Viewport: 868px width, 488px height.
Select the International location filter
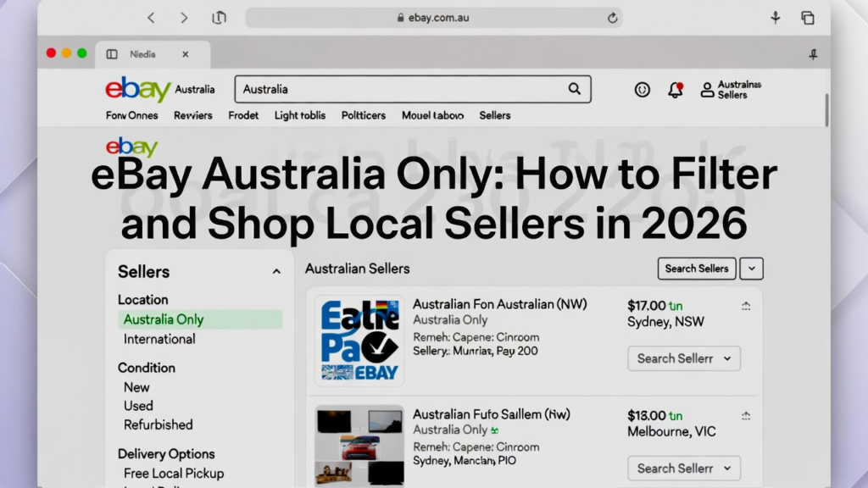159,339
